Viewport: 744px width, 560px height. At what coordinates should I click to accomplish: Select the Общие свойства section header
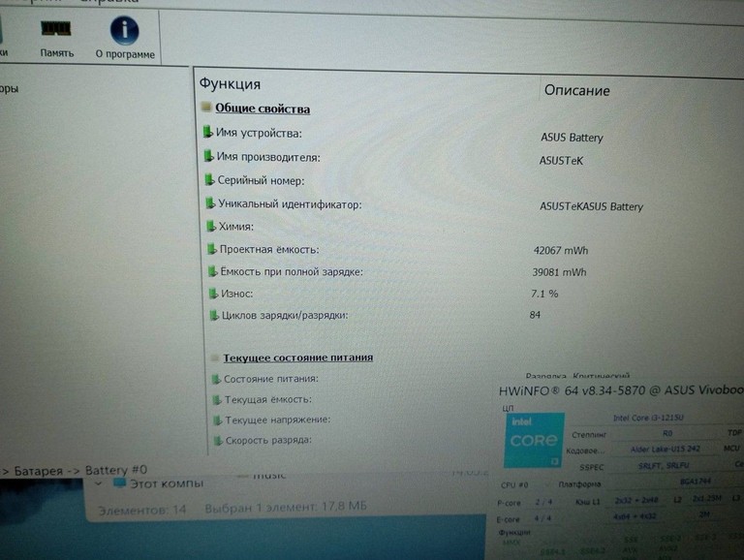point(263,109)
